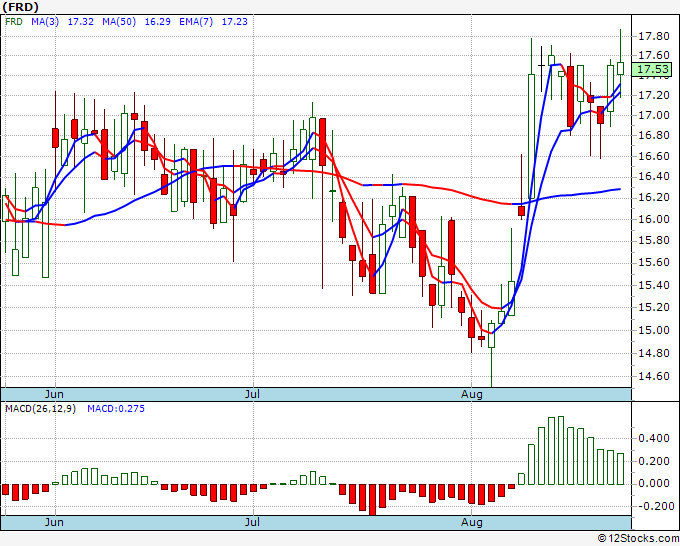Click the 0.400 MACD axis label

pos(654,438)
